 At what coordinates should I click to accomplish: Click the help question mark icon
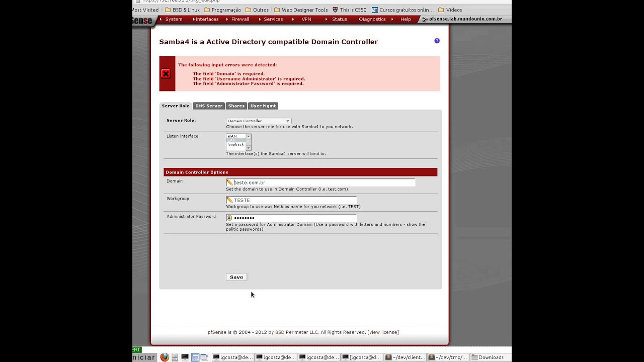click(437, 41)
